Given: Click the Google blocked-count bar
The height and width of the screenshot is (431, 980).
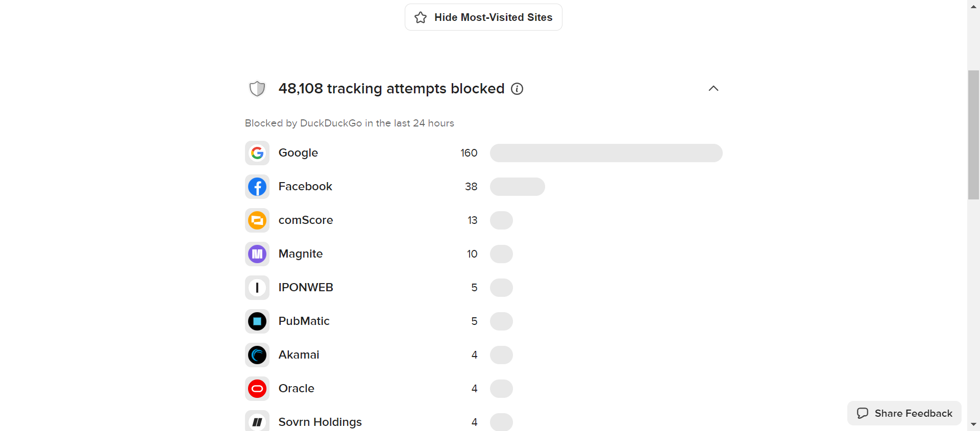Looking at the screenshot, I should [x=606, y=153].
